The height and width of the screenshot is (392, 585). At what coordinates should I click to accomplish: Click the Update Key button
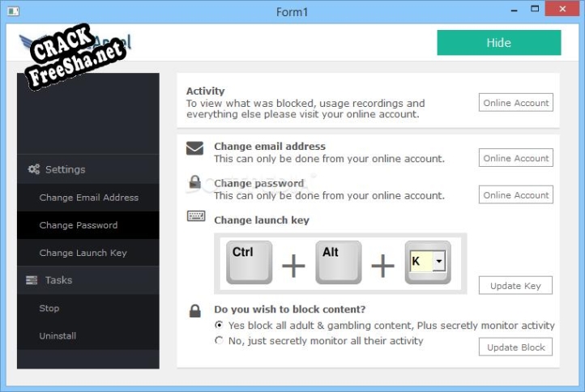pos(515,286)
